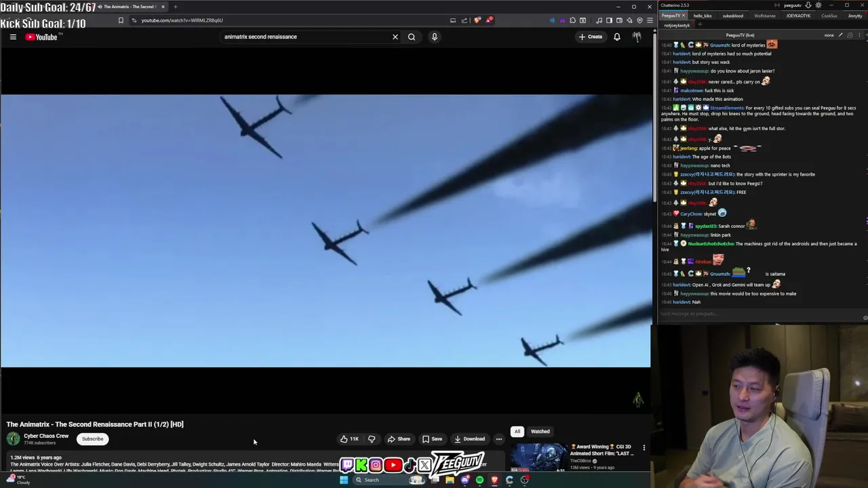This screenshot has height=488, width=868.
Task: Open the Cyber Chaos Crew channel name
Action: [46, 436]
